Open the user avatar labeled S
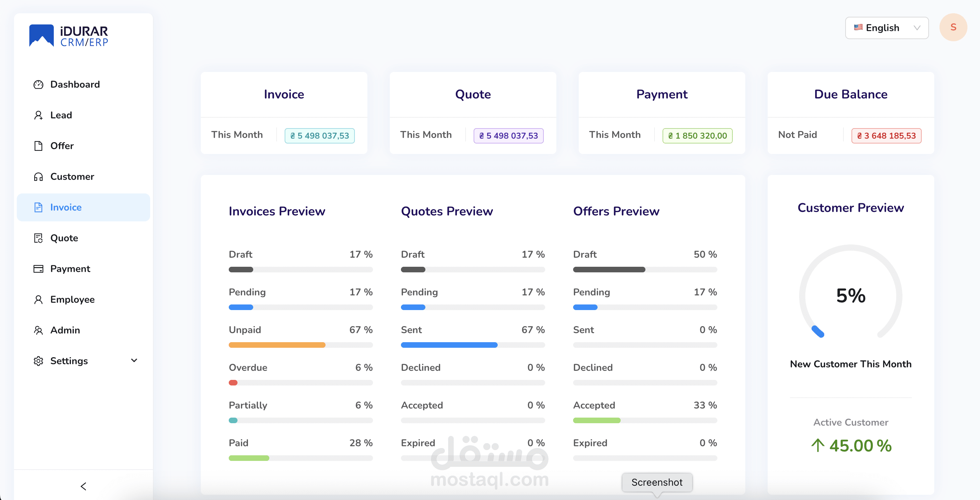Image resolution: width=980 pixels, height=500 pixels. [x=953, y=27]
